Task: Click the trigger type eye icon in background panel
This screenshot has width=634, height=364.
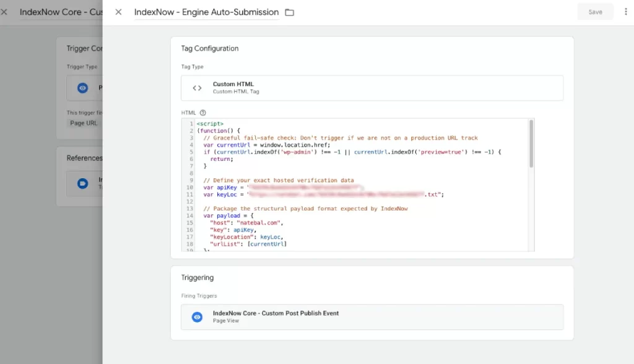Action: (82, 88)
